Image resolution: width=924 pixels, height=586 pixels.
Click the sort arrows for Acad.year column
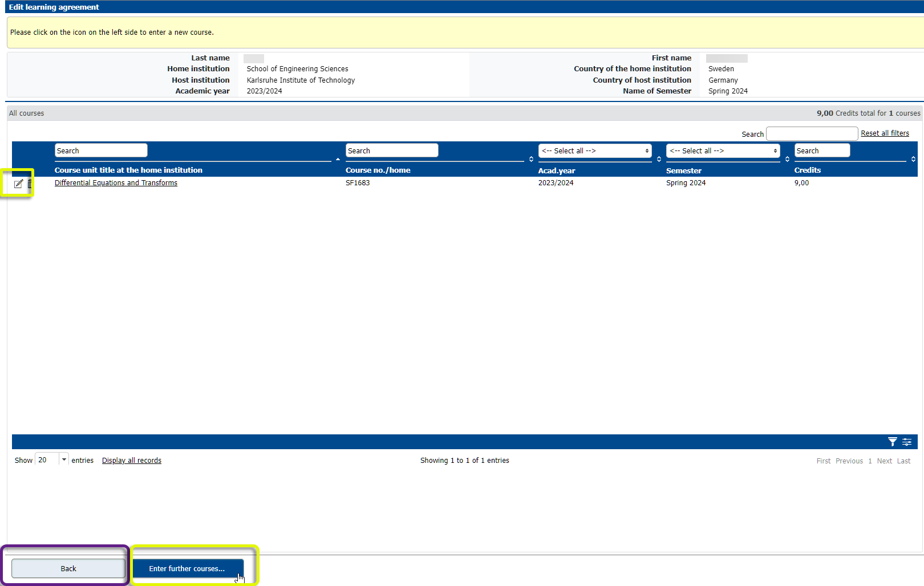tap(659, 159)
